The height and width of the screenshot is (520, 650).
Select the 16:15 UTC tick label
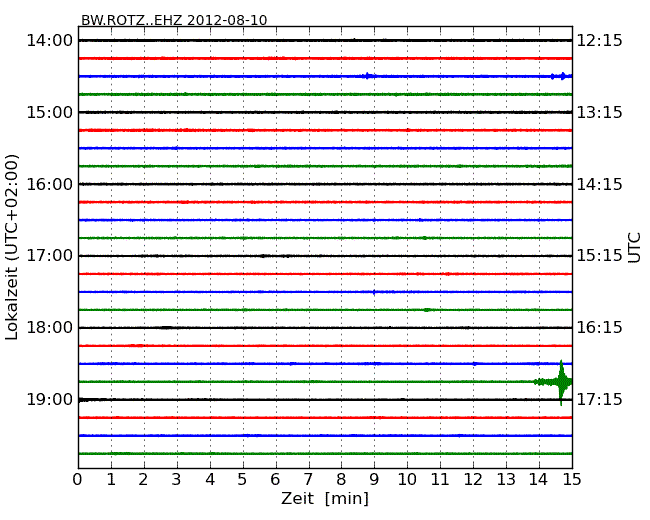coord(600,328)
